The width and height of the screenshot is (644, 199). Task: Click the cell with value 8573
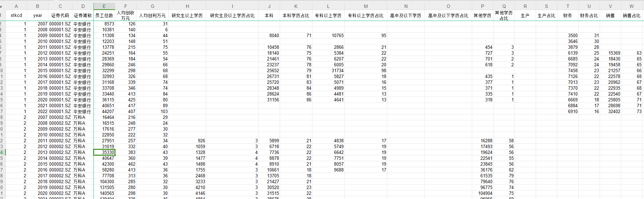point(104,24)
